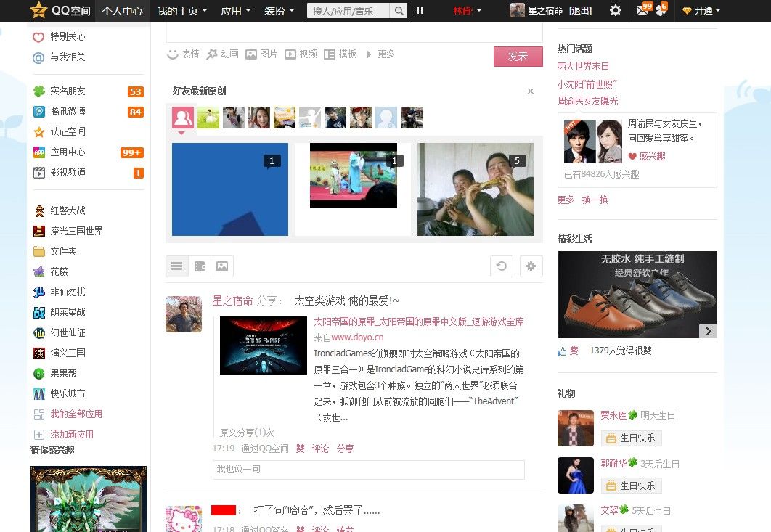The image size is (771, 532).
Task: Click the QQ空间 logo star icon
Action: 38,10
